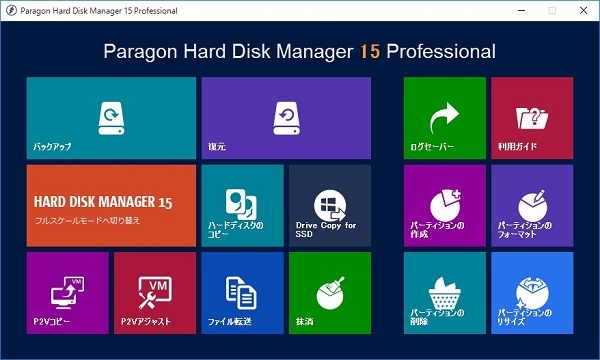Launch the ログセーバー log saver tile
The image size is (600, 360).
tap(445, 118)
